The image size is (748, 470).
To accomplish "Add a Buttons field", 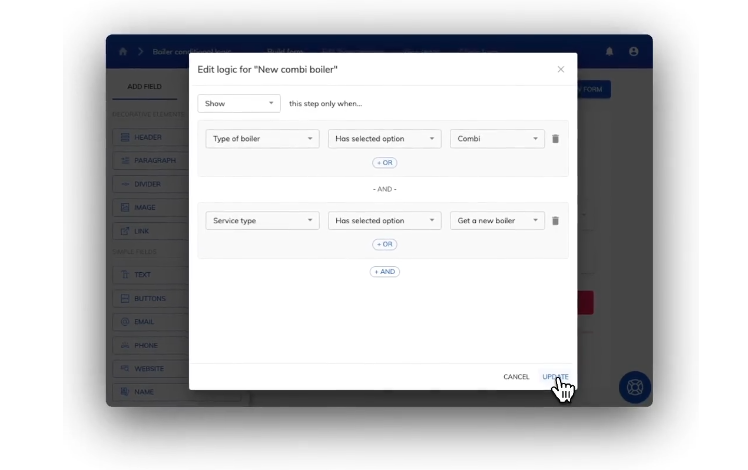I will [x=151, y=298].
